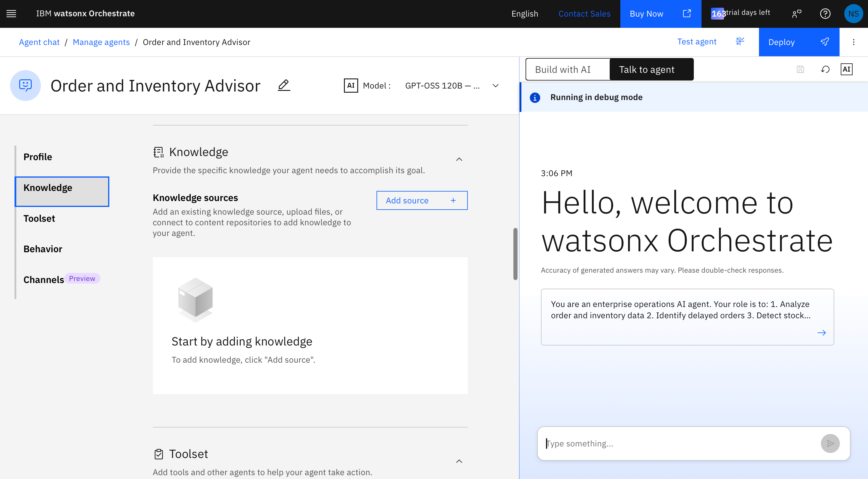Screen dimensions: 868x479
Task: Send the message with the send icon
Action: 830,443
